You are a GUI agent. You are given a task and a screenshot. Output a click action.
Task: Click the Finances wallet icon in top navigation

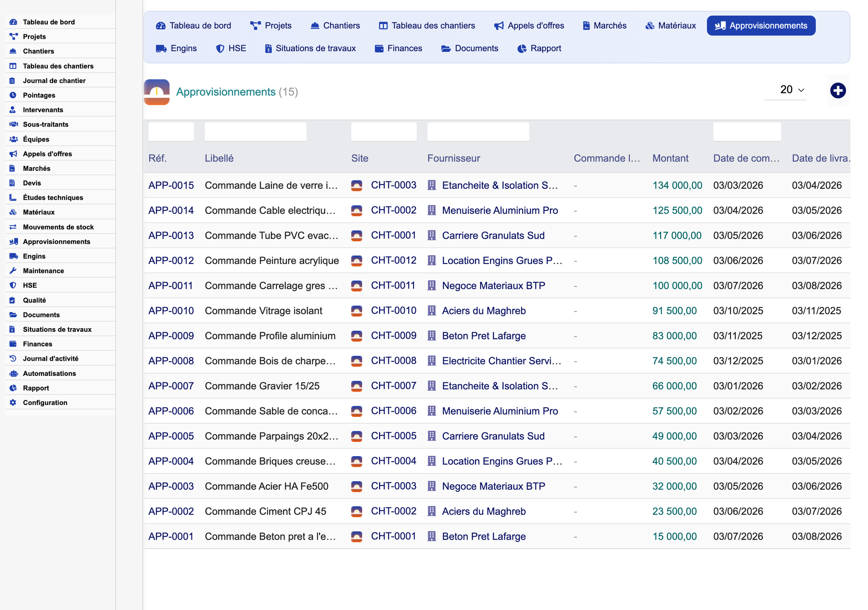click(x=379, y=49)
